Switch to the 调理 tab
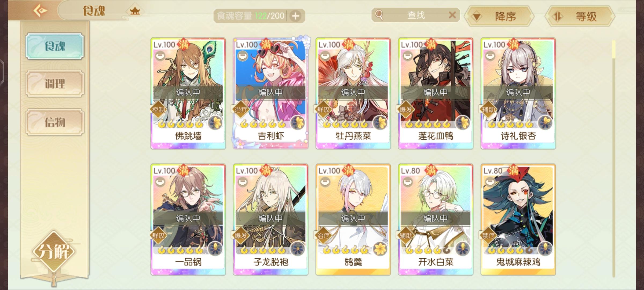Viewport: 644px width, 290px height. coord(55,84)
